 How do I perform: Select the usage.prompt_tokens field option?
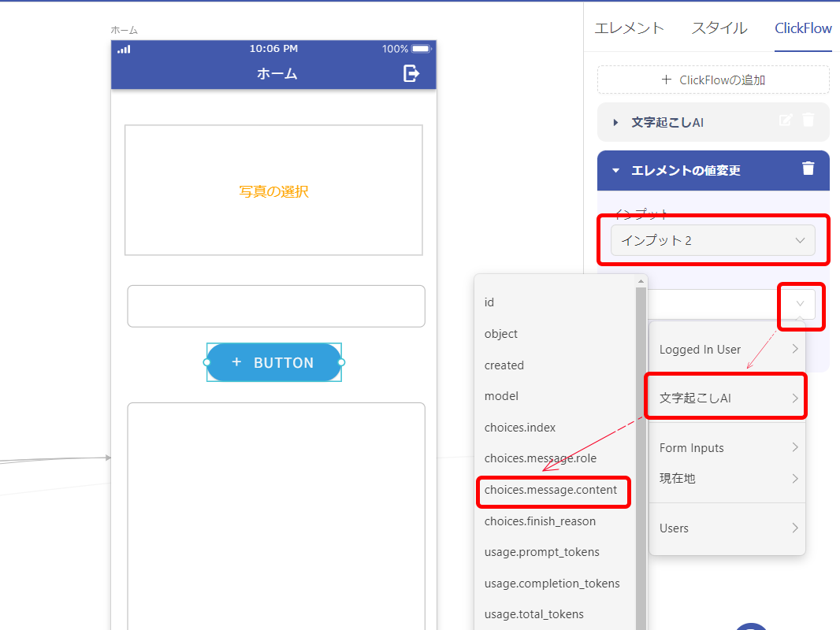click(x=555, y=552)
